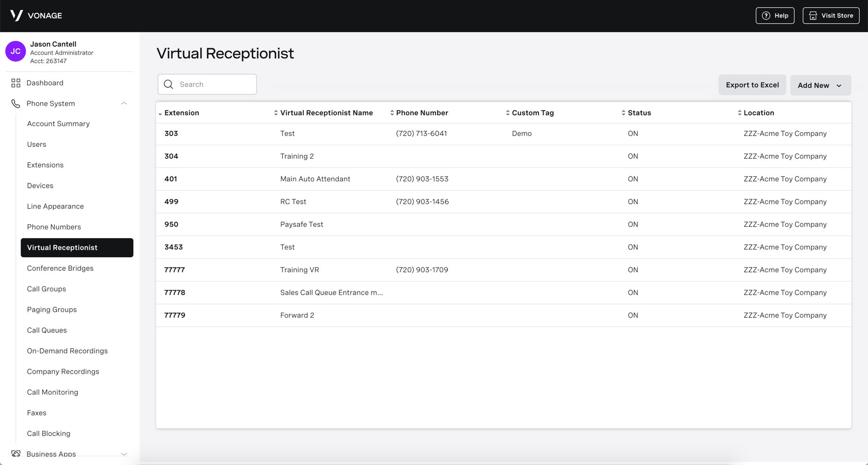The height and width of the screenshot is (465, 868).
Task: Go to Call Groups
Action: click(x=47, y=289)
